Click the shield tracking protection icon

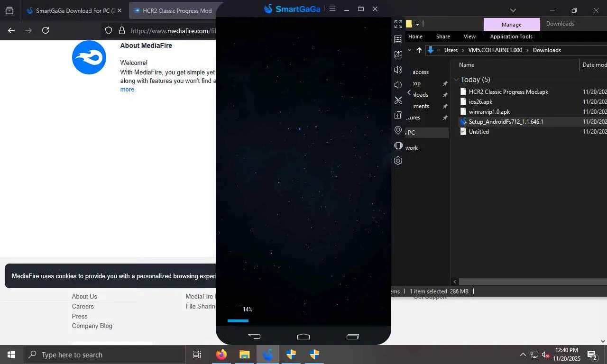109,30
